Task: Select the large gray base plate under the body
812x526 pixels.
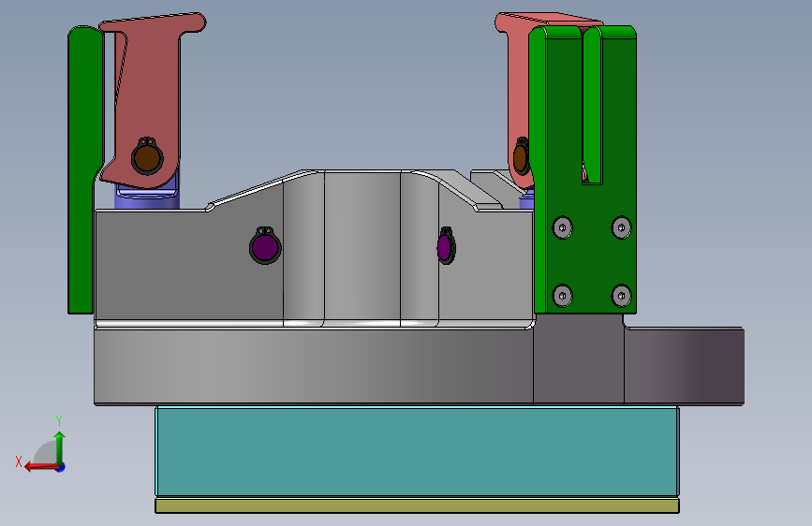Action: click(x=314, y=367)
